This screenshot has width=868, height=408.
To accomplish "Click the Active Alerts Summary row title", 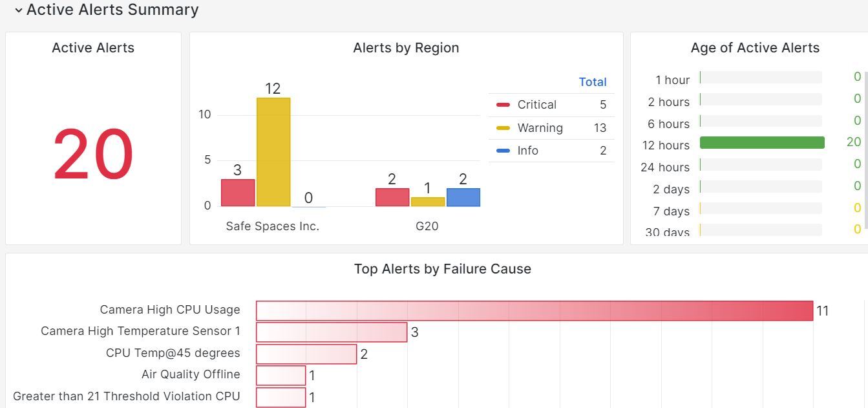I will point(112,10).
